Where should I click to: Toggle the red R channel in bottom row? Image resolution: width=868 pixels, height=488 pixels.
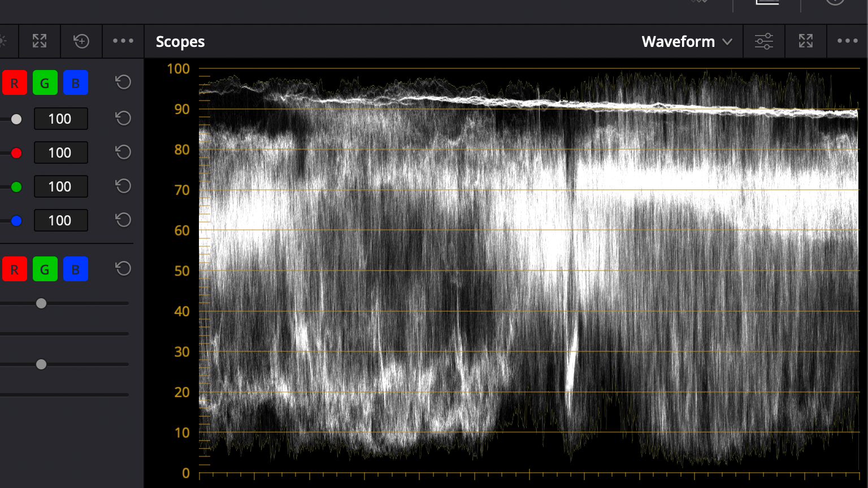tap(15, 269)
